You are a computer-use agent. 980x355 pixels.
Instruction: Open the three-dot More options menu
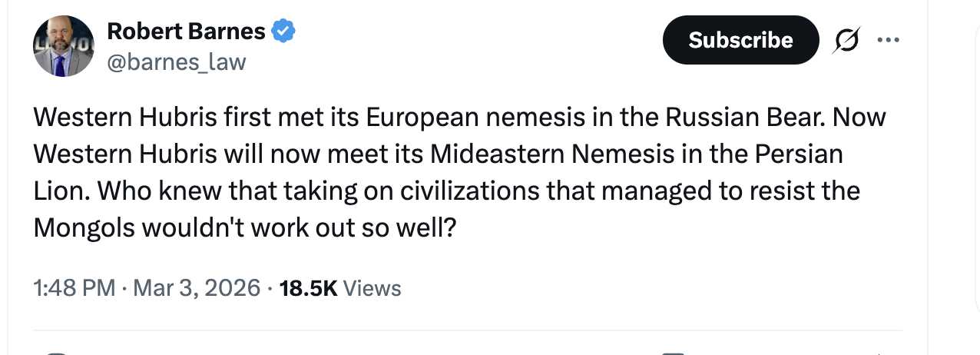click(x=887, y=40)
